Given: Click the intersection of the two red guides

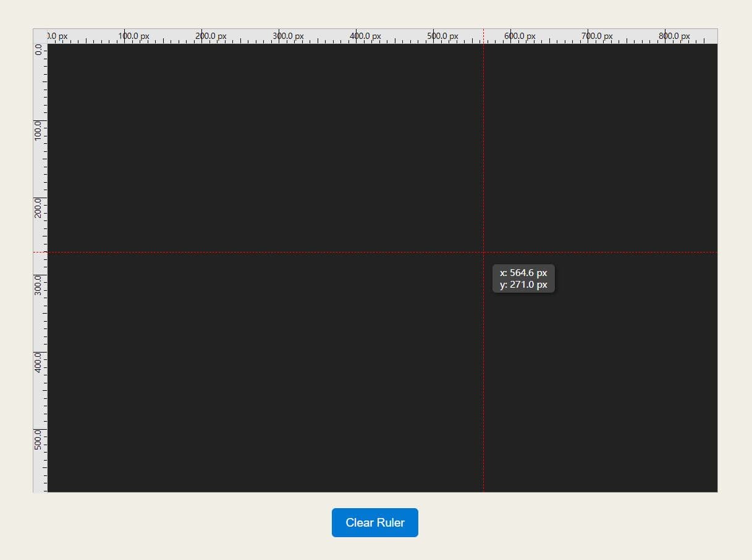Looking at the screenshot, I should (483, 253).
